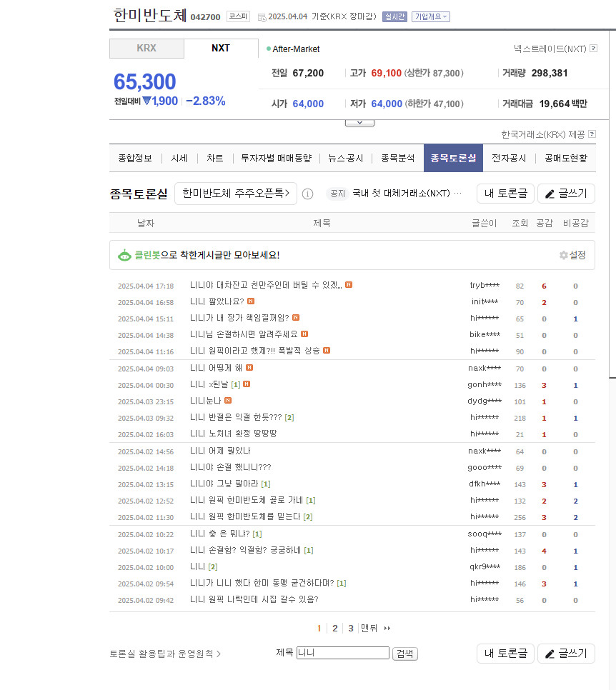Go to page 1 of posts
Screen dimensions: 616x690
point(319,629)
